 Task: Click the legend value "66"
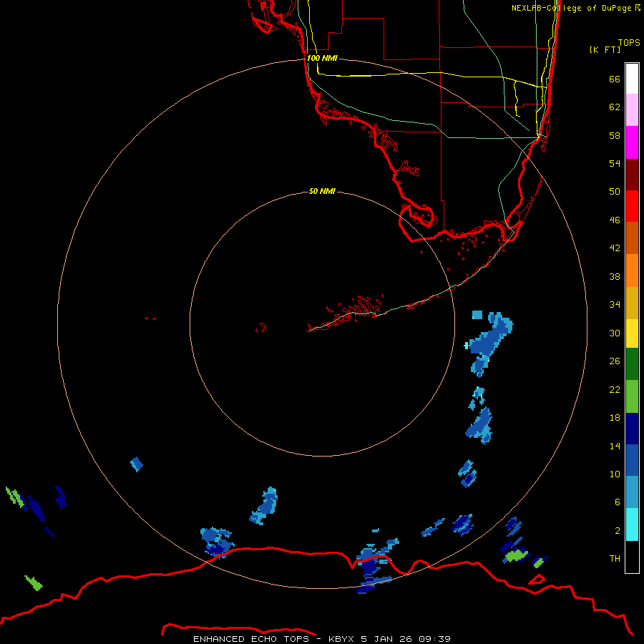pos(615,79)
